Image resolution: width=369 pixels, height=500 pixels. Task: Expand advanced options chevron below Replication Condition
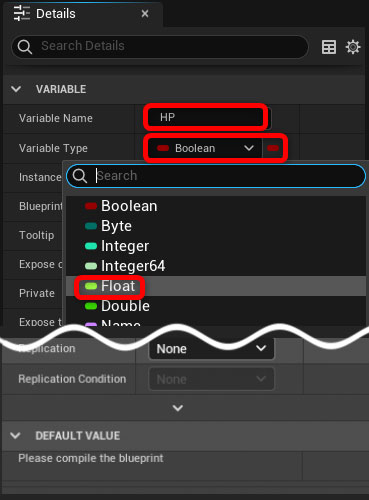click(178, 408)
